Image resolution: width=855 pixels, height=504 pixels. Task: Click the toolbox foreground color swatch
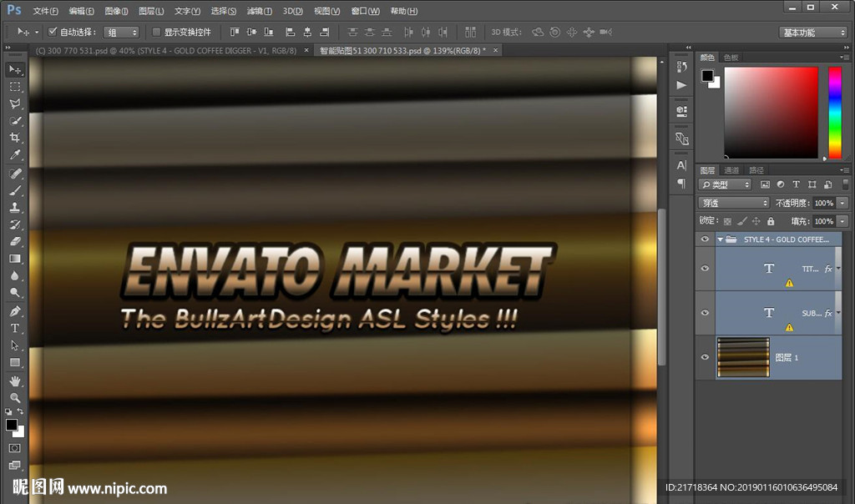(x=12, y=425)
